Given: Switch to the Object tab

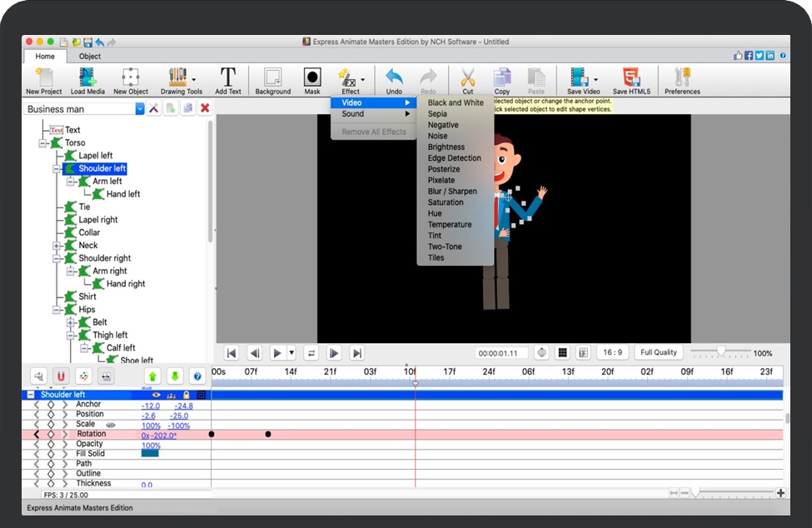Looking at the screenshot, I should [89, 57].
